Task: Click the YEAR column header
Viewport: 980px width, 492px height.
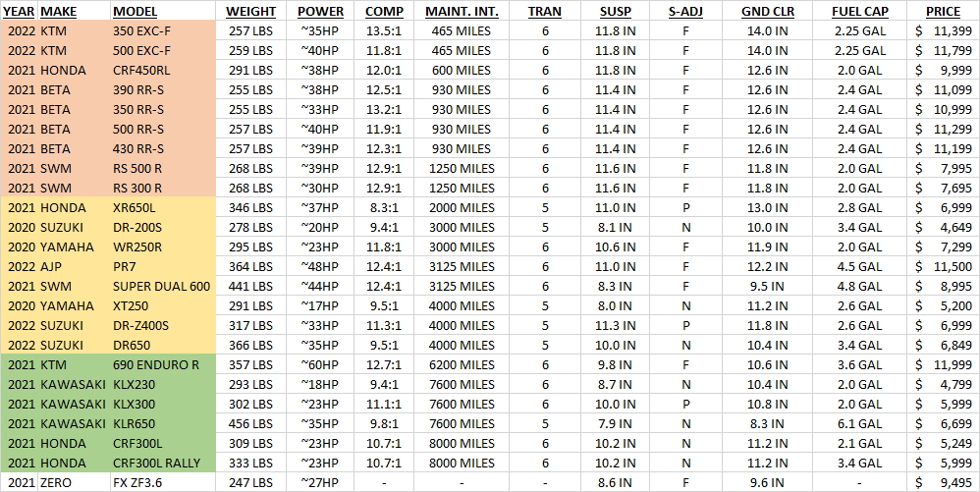Action: tap(21, 12)
